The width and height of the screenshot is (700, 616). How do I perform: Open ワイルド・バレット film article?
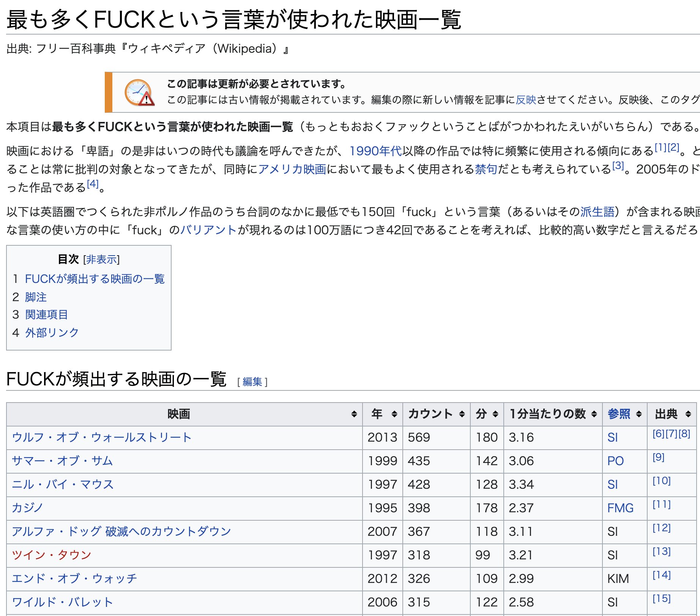click(x=62, y=602)
